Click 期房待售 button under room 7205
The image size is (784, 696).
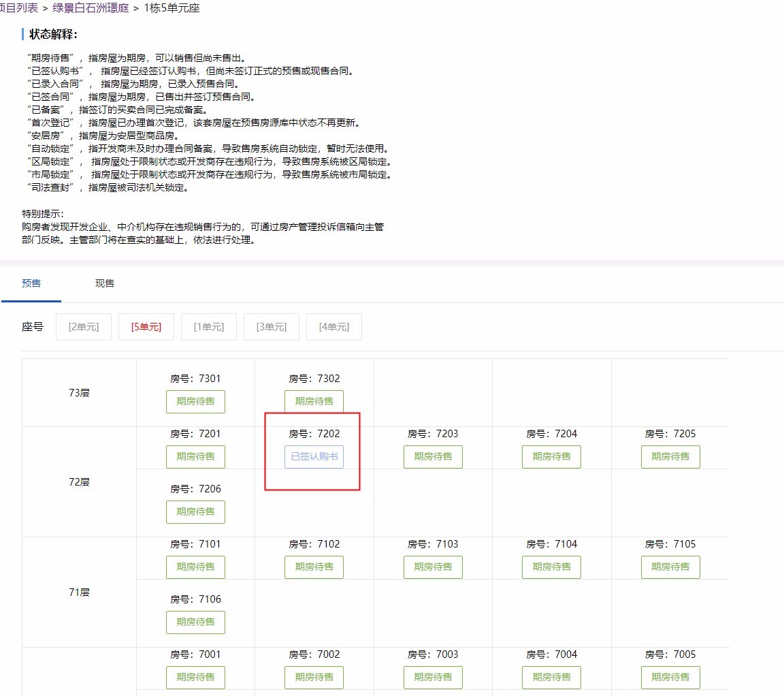point(670,457)
